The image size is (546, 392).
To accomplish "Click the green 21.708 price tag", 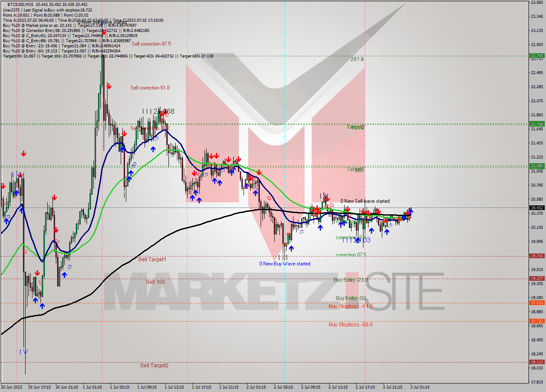I will pos(537,124).
